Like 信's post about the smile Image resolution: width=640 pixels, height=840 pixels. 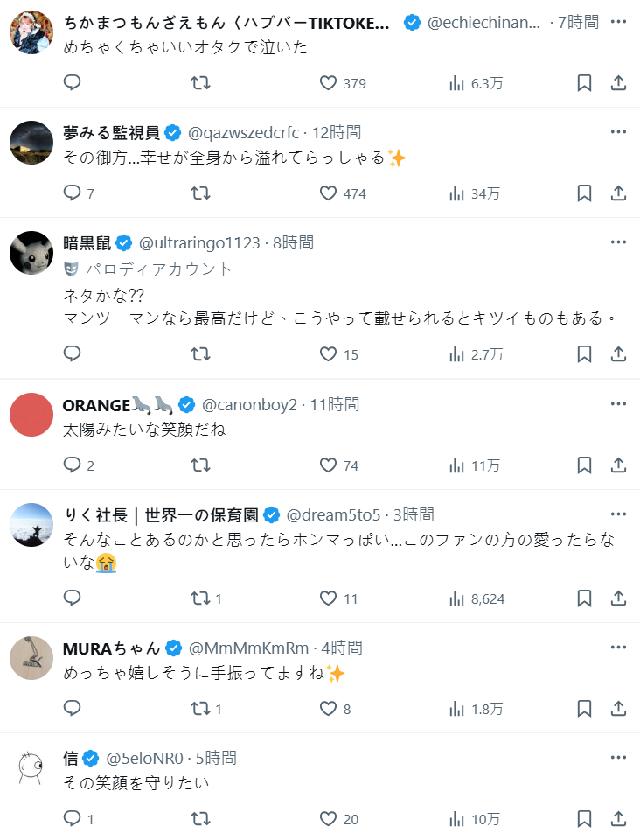click(x=328, y=819)
